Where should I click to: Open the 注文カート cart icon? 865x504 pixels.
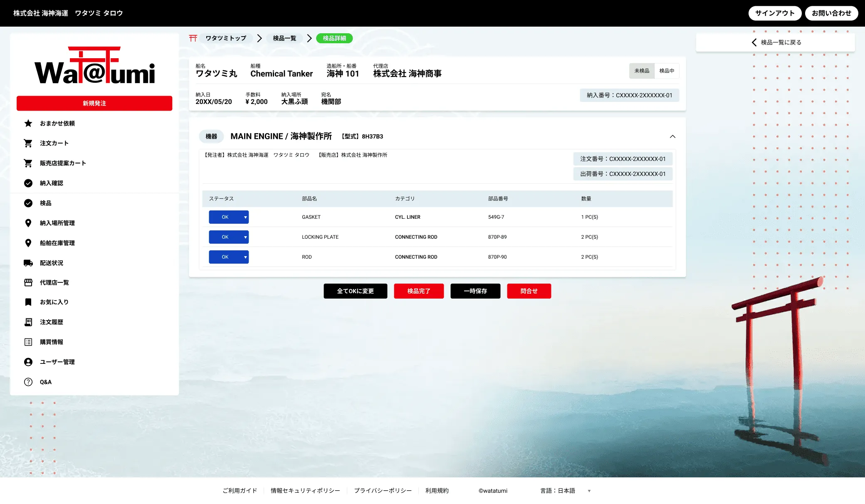(x=28, y=143)
